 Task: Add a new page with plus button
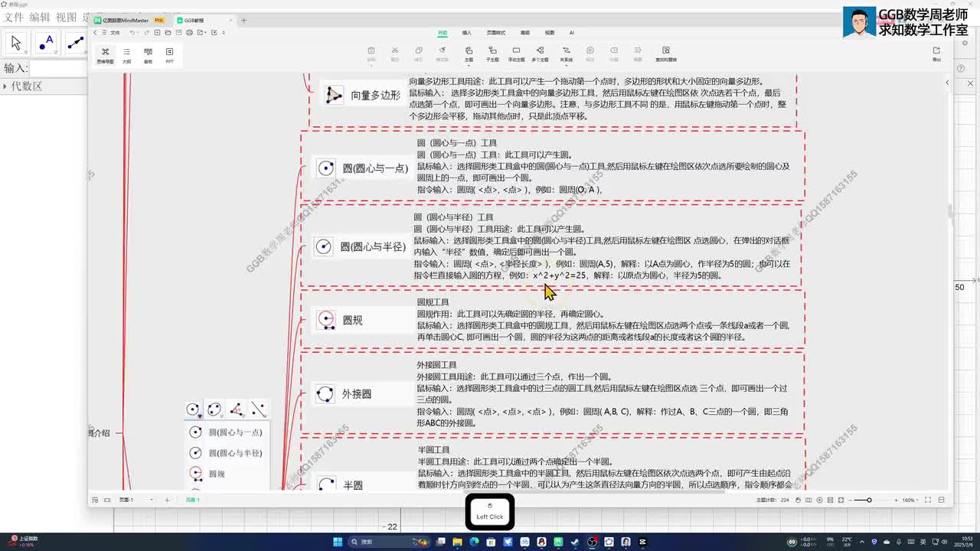(168, 500)
